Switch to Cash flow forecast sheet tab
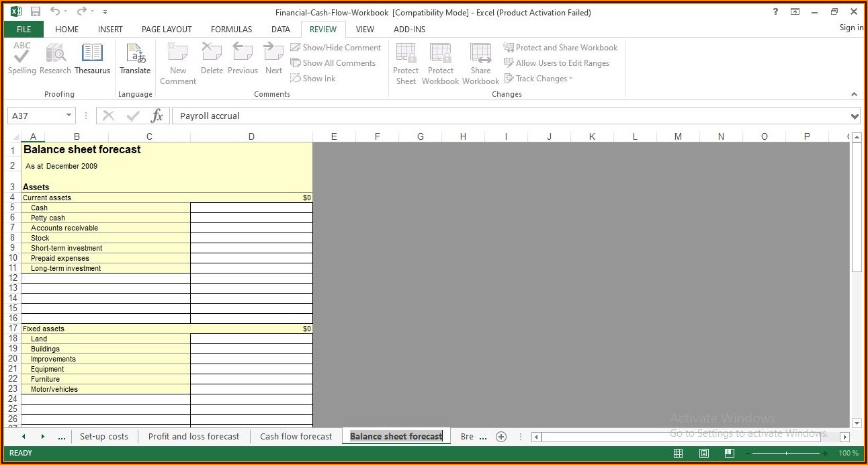868x465 pixels. tap(296, 436)
